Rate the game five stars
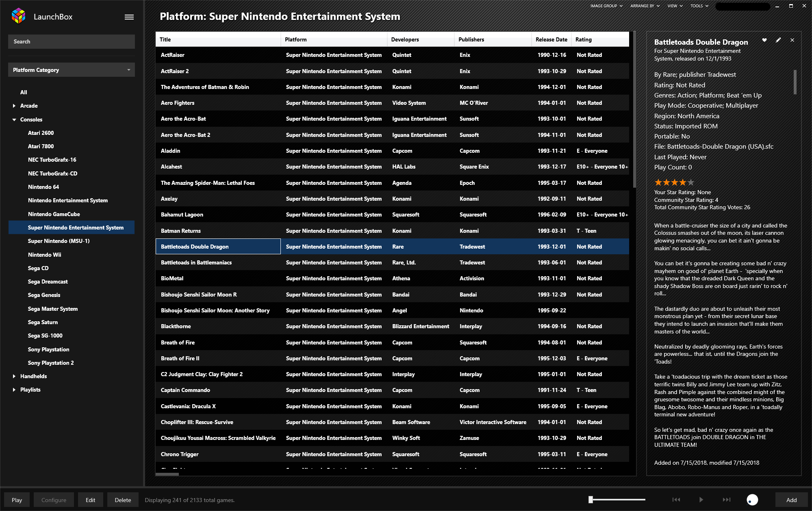812x511 pixels. [x=691, y=182]
